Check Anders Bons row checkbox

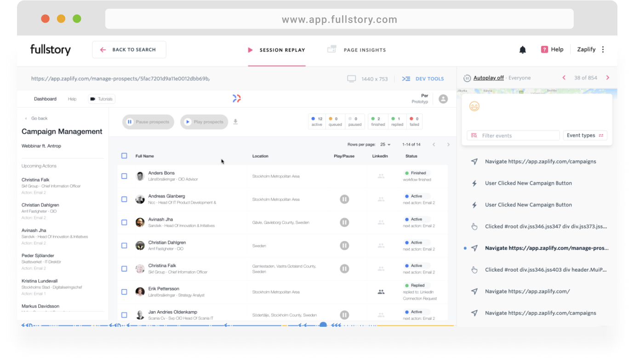tap(124, 176)
